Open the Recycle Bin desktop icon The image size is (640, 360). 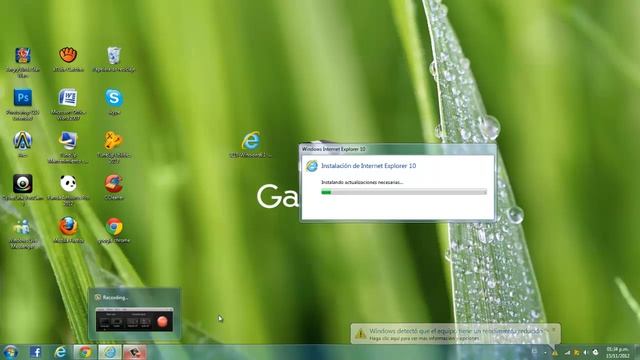click(x=114, y=56)
